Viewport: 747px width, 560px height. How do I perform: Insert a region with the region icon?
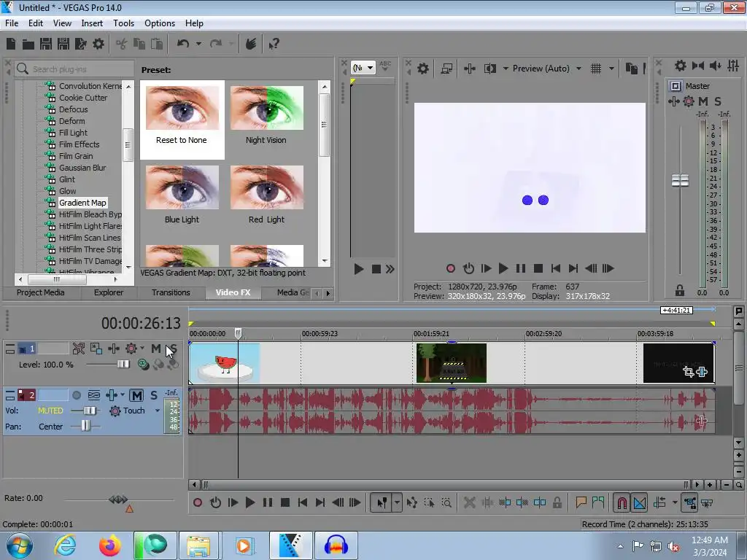tap(598, 502)
